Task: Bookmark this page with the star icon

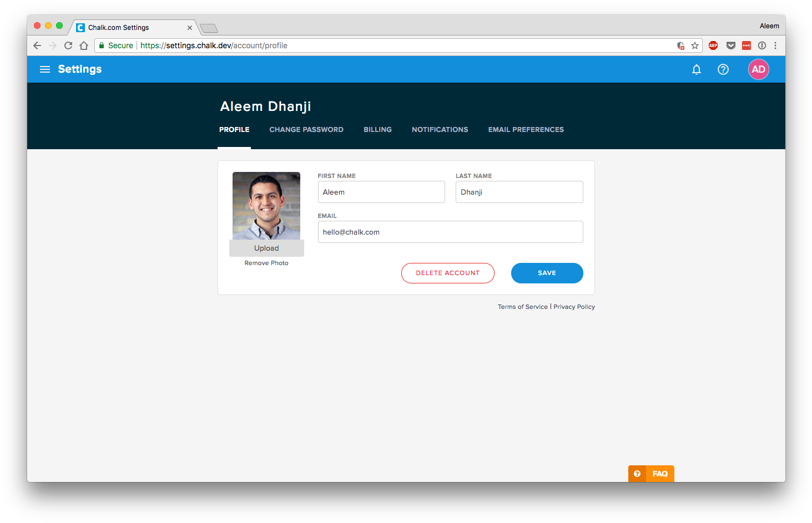Action: click(694, 45)
